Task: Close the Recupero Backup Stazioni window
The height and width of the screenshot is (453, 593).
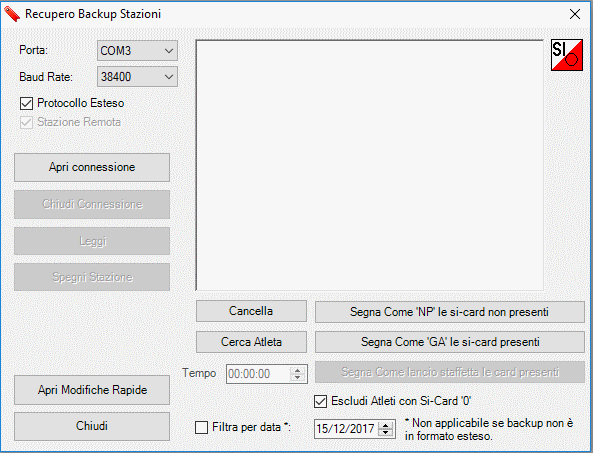Action: 575,14
